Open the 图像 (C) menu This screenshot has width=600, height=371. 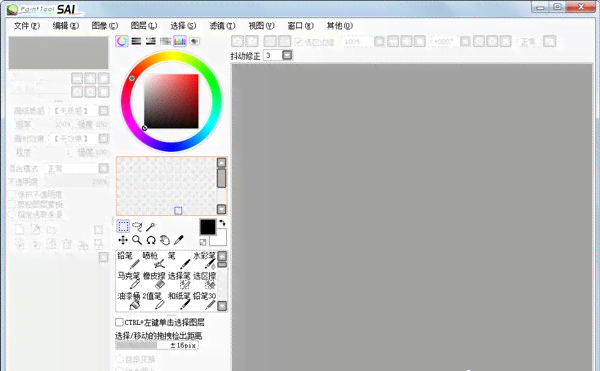104,26
